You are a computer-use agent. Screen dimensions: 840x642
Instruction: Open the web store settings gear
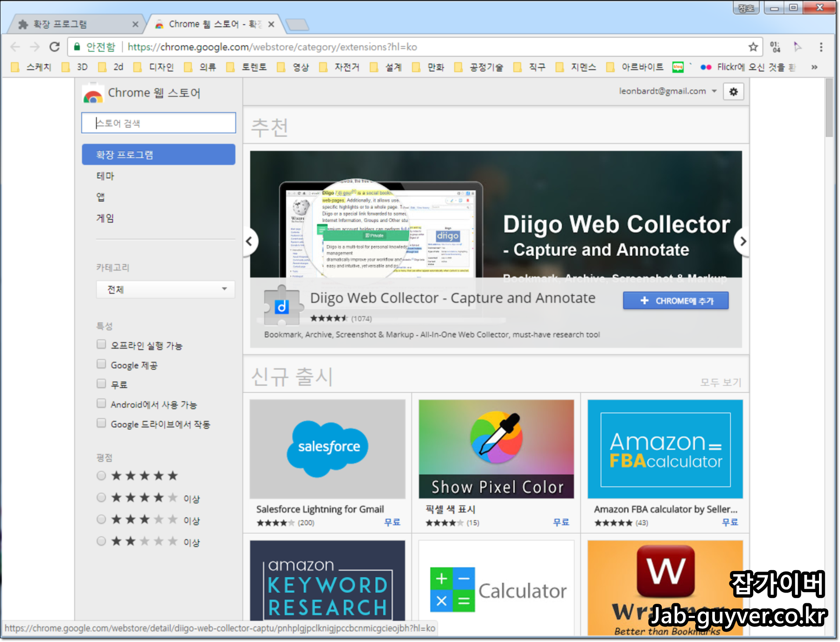(x=733, y=91)
